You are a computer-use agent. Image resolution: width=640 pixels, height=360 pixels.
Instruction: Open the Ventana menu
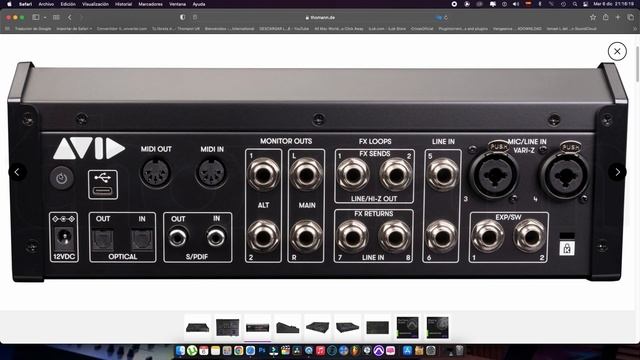[x=177, y=4]
